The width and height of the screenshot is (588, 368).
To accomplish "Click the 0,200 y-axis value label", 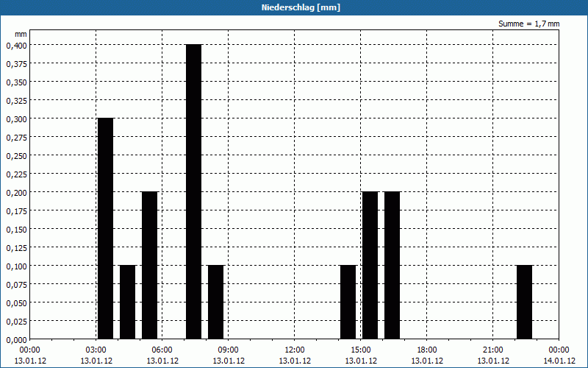I will point(15,192).
